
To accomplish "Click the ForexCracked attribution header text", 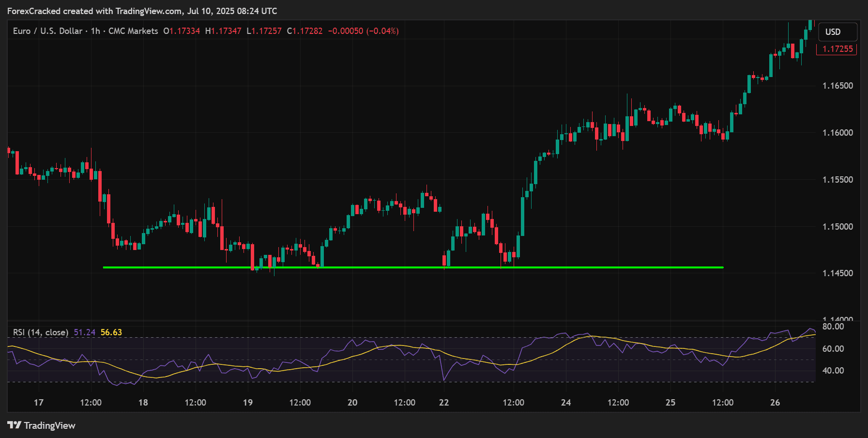I will click(x=142, y=11).
